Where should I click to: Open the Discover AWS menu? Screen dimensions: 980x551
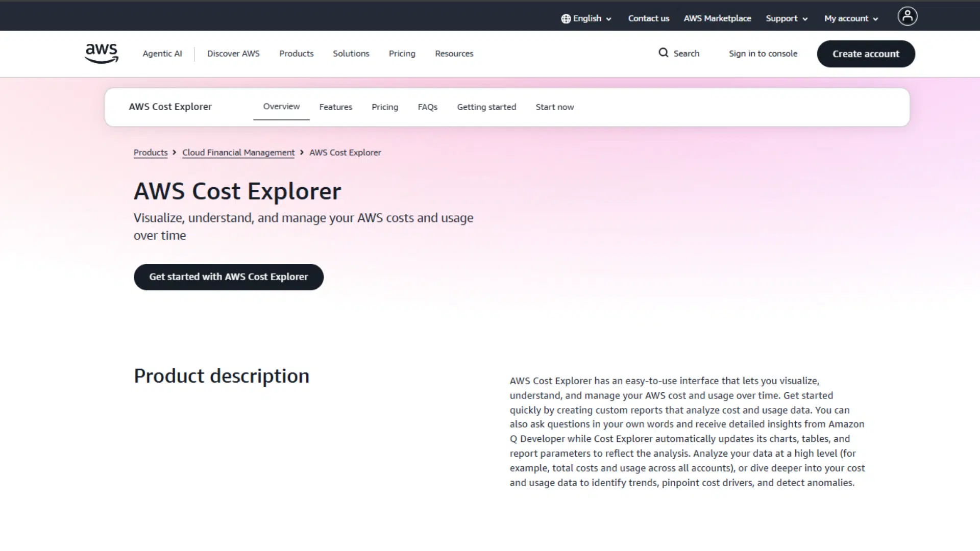tap(233, 54)
